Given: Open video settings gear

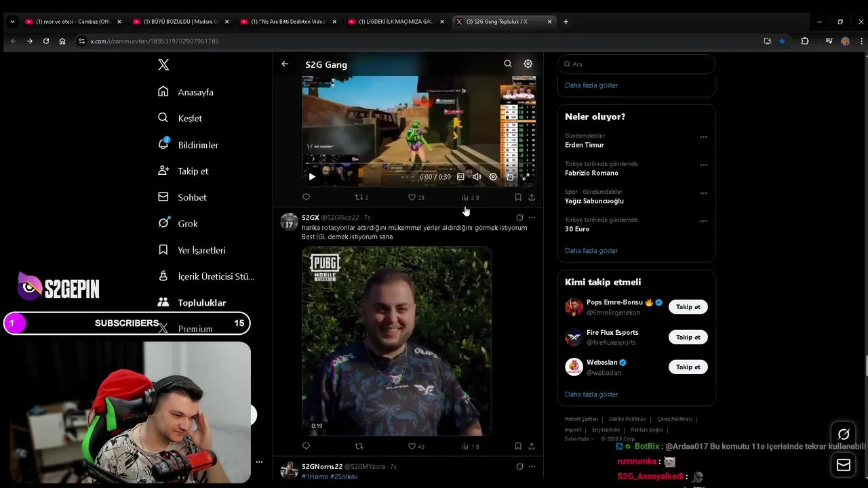Looking at the screenshot, I should coord(493,177).
